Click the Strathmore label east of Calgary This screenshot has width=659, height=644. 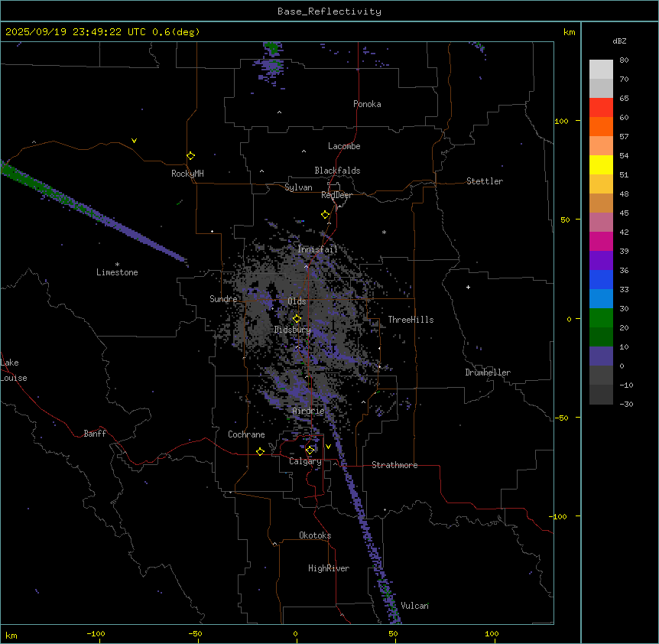(394, 465)
